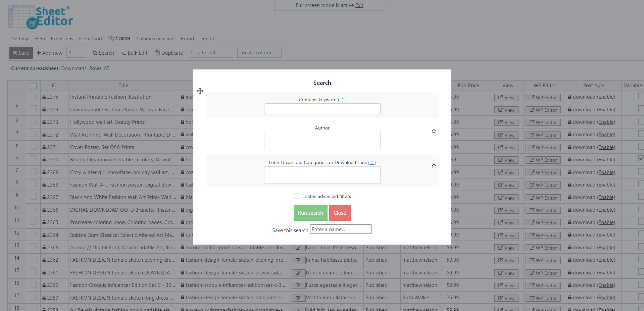Open the Download Categories or Tags field
The width and height of the screenshot is (644, 311).
[322, 175]
